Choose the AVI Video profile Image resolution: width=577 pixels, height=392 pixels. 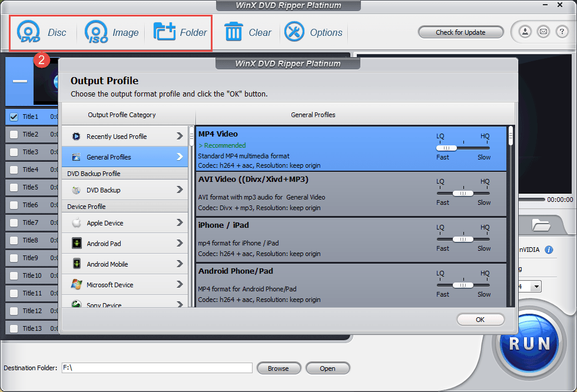pyautogui.click(x=351, y=194)
